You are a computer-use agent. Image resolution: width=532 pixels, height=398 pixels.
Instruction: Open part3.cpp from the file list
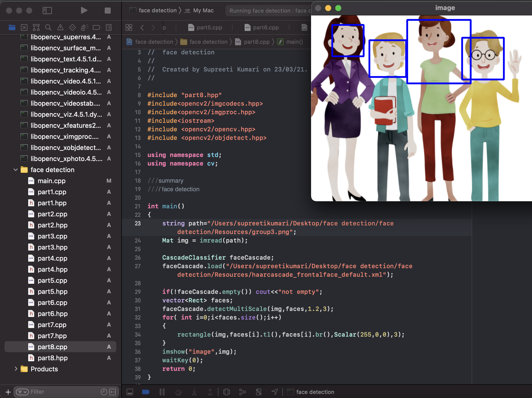(60, 236)
